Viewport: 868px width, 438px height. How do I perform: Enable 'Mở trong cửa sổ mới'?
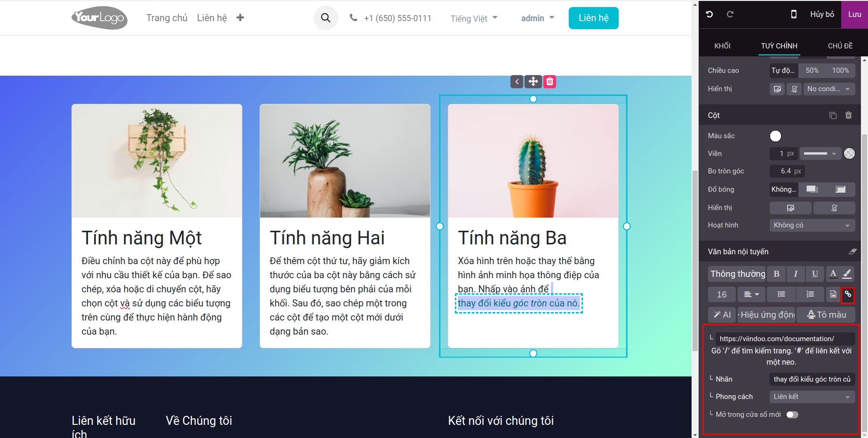tap(792, 414)
